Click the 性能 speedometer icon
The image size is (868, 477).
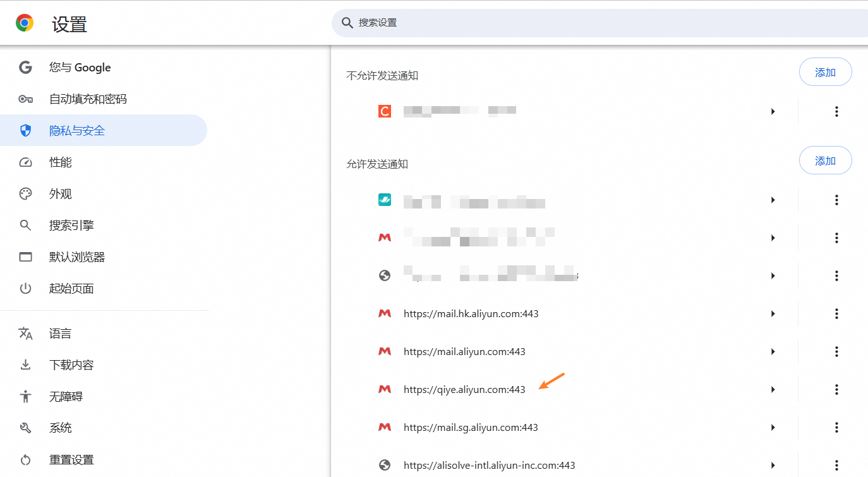tap(25, 162)
